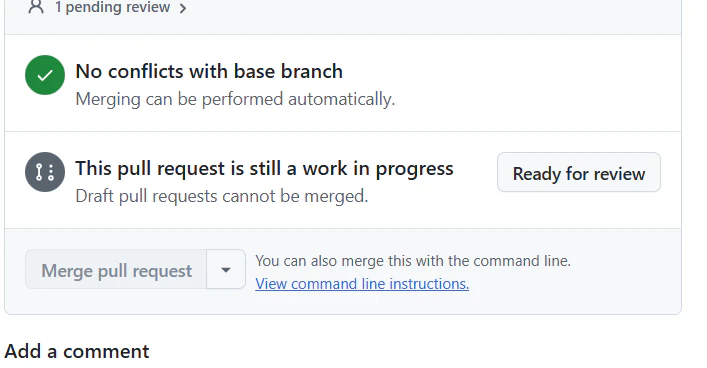Expand the chevron next to 1 pending review
This screenshot has width=707, height=368.
pos(183,8)
